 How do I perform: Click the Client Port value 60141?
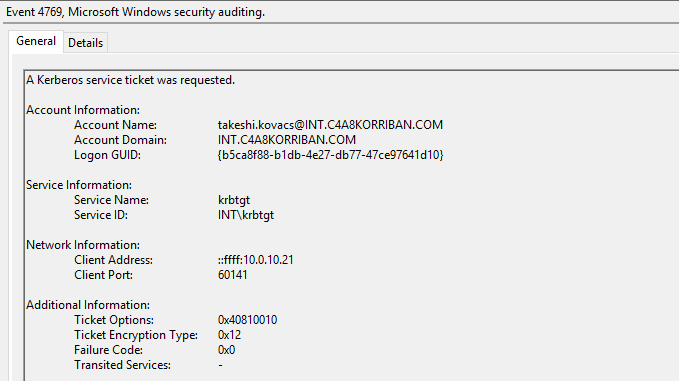(x=233, y=275)
